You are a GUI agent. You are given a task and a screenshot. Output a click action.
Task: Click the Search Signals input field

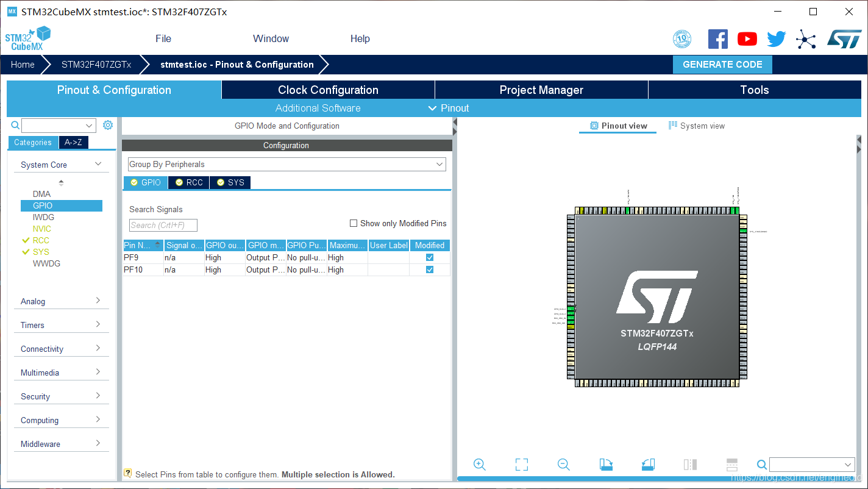click(163, 225)
